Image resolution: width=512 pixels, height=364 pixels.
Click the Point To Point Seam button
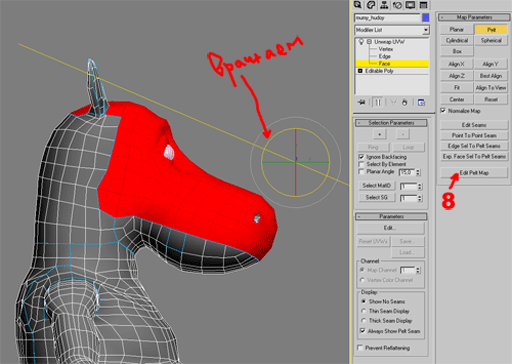474,135
